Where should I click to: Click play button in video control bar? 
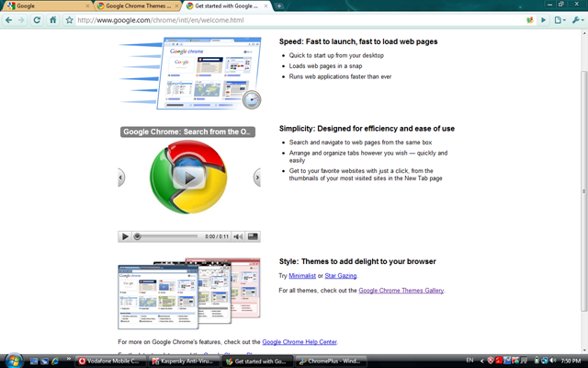point(125,236)
